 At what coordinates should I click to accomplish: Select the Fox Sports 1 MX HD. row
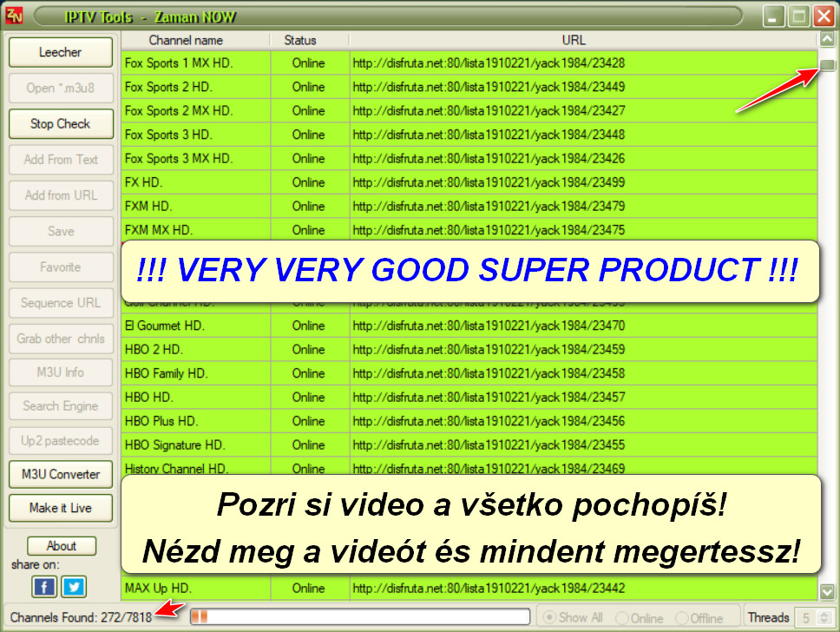(x=469, y=63)
